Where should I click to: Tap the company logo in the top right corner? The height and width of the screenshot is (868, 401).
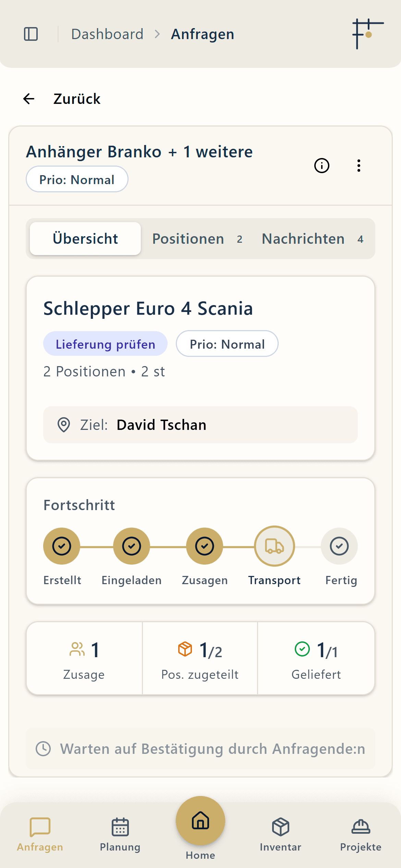pyautogui.click(x=367, y=33)
